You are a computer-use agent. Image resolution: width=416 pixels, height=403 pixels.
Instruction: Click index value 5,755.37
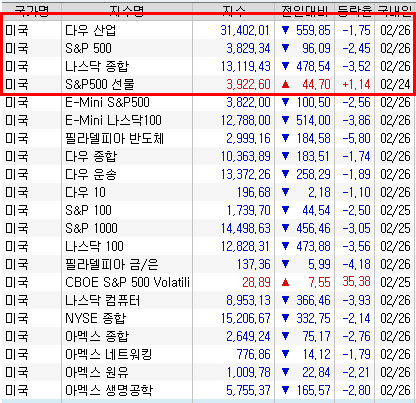(x=248, y=390)
